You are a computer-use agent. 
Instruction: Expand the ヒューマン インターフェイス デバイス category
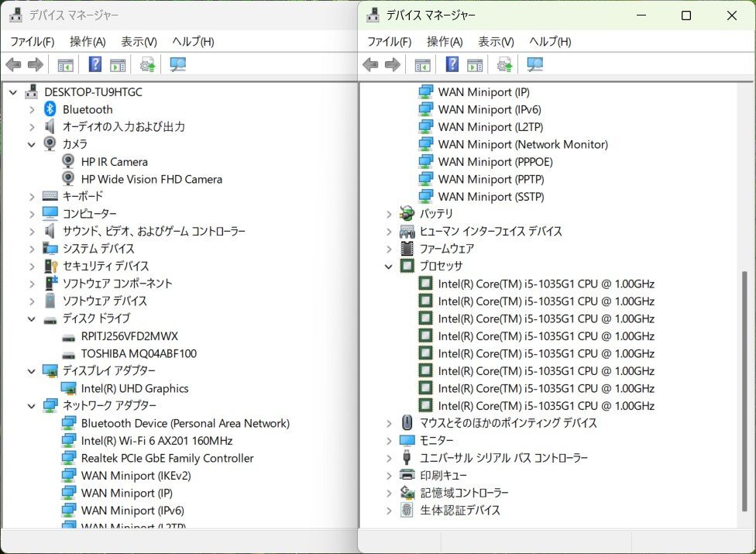pyautogui.click(x=389, y=232)
